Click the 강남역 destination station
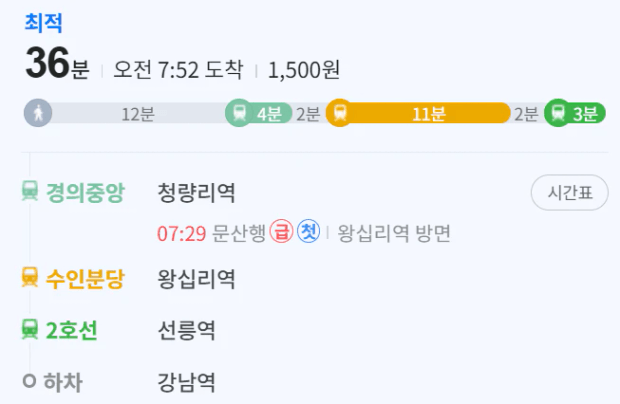Screen dimensions: 620x404 pos(187,382)
